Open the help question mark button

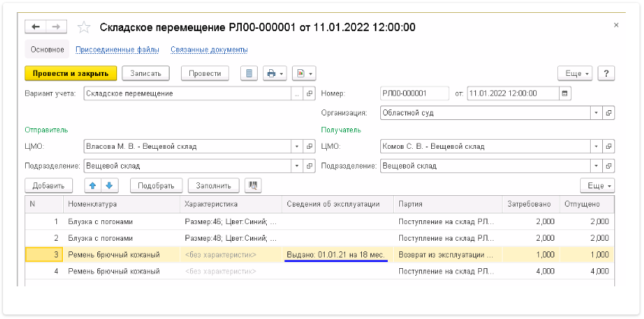[606, 74]
